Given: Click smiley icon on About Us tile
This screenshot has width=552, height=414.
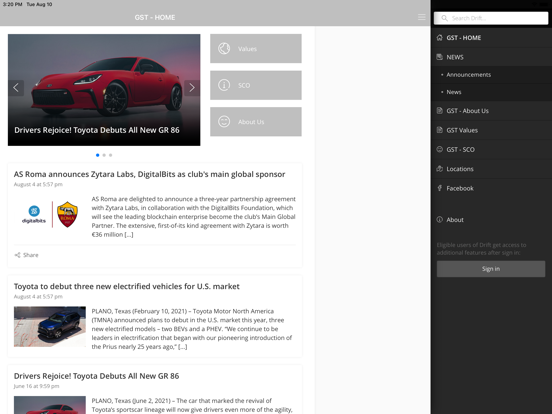Looking at the screenshot, I should tap(224, 122).
